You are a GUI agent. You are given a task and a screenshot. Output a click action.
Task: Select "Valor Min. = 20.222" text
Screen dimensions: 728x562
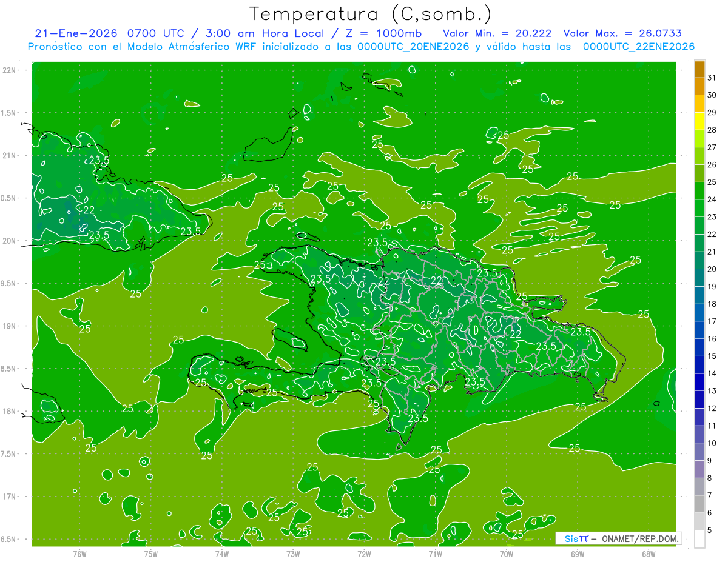pos(497,33)
